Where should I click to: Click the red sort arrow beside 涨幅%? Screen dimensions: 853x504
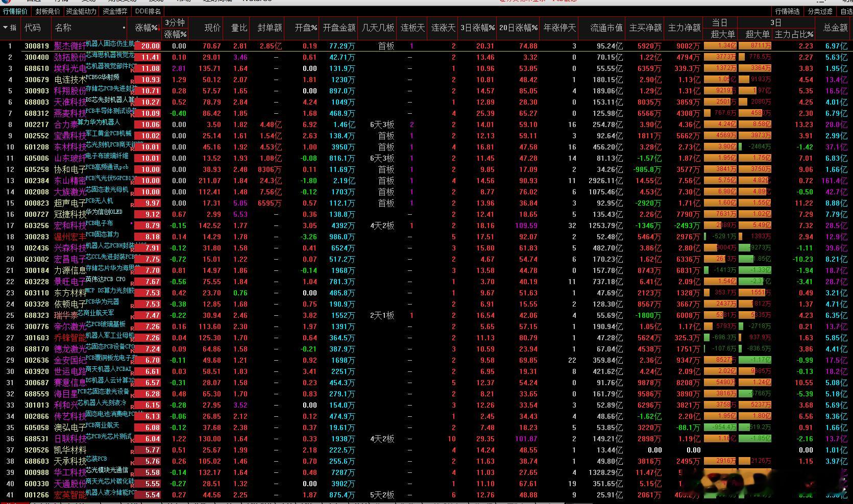pyautogui.click(x=159, y=29)
